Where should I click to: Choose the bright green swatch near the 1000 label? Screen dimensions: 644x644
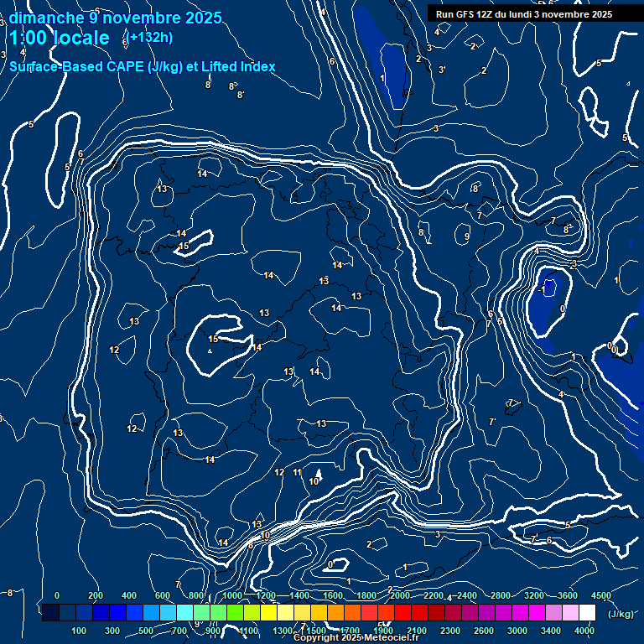(x=236, y=613)
